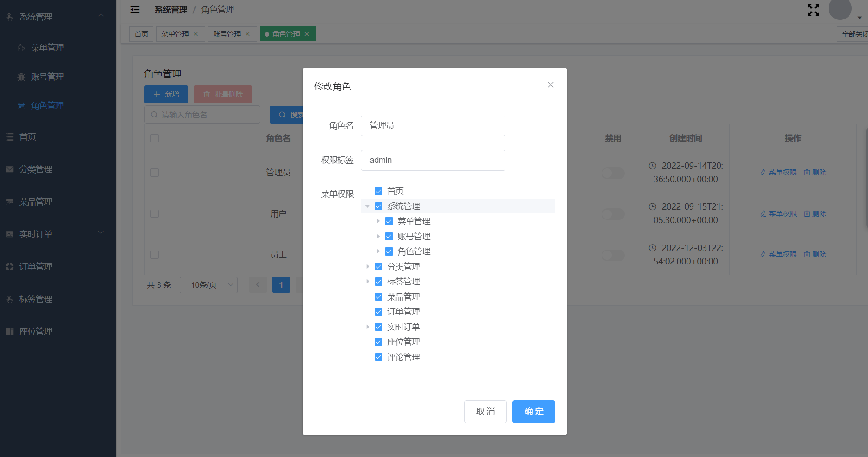
Task: Uncheck the 菜单管理 permission checkbox
Action: pos(389,221)
